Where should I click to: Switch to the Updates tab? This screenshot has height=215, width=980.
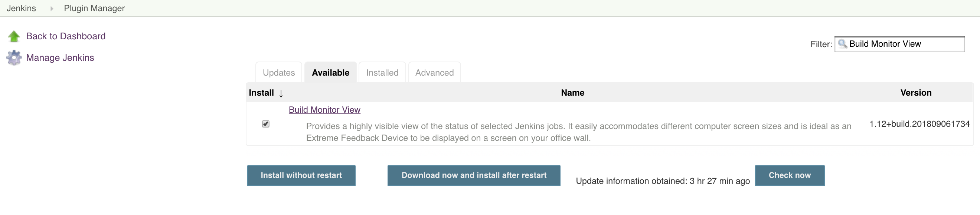[278, 72]
